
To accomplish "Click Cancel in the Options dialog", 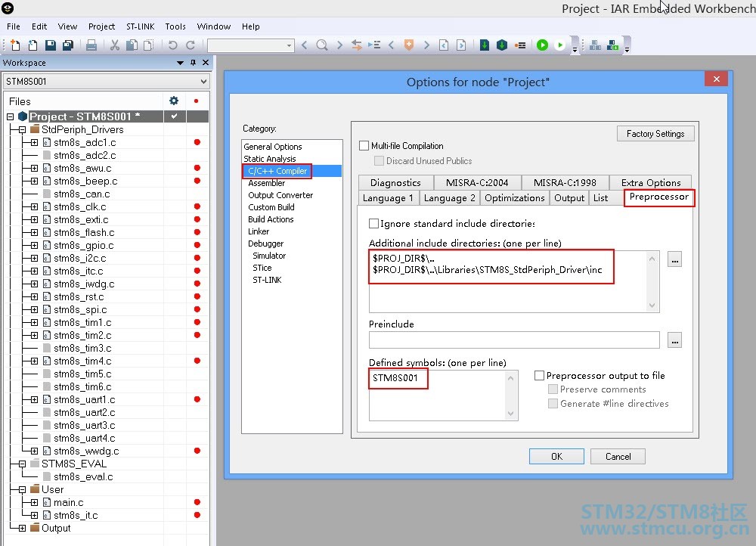I will [x=618, y=456].
